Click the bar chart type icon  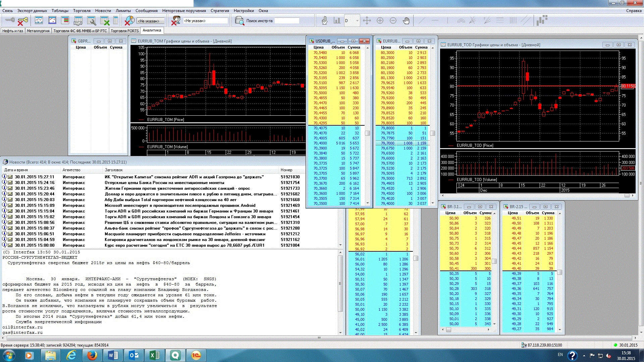[337, 20]
